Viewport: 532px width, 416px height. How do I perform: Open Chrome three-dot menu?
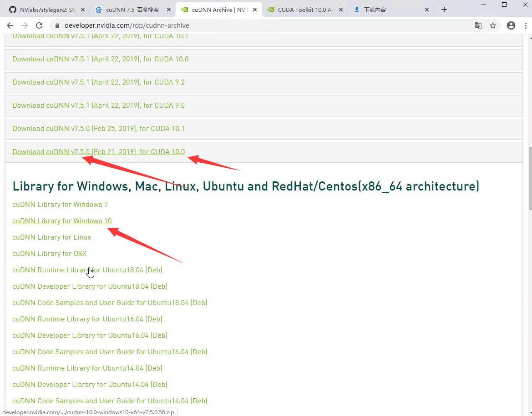tap(526, 25)
